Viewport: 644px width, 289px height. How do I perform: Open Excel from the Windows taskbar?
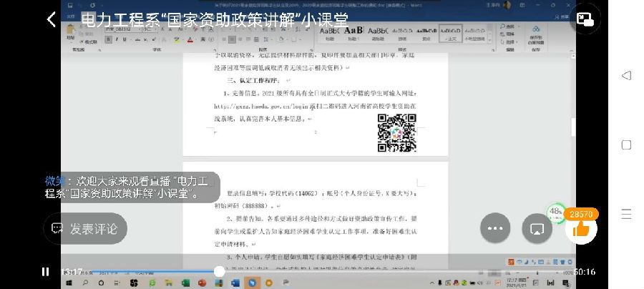coord(185,283)
